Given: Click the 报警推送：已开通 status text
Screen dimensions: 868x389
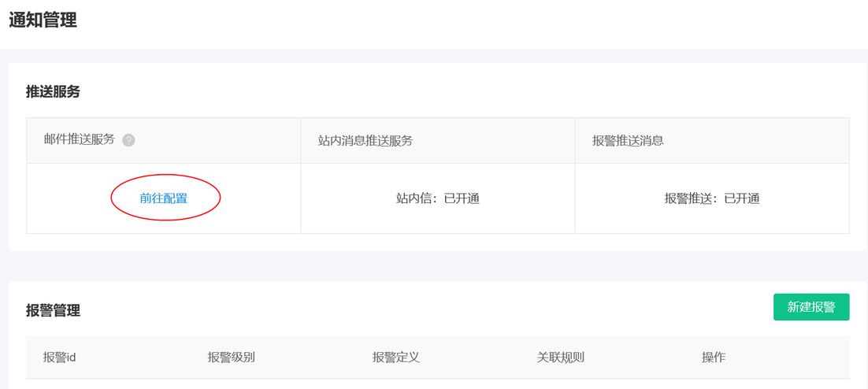Looking at the screenshot, I should click(x=712, y=198).
